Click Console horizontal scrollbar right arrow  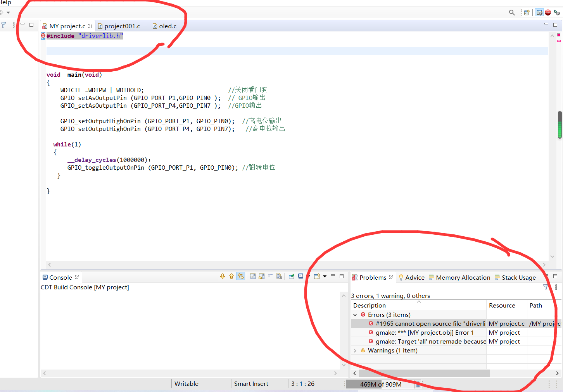point(335,373)
